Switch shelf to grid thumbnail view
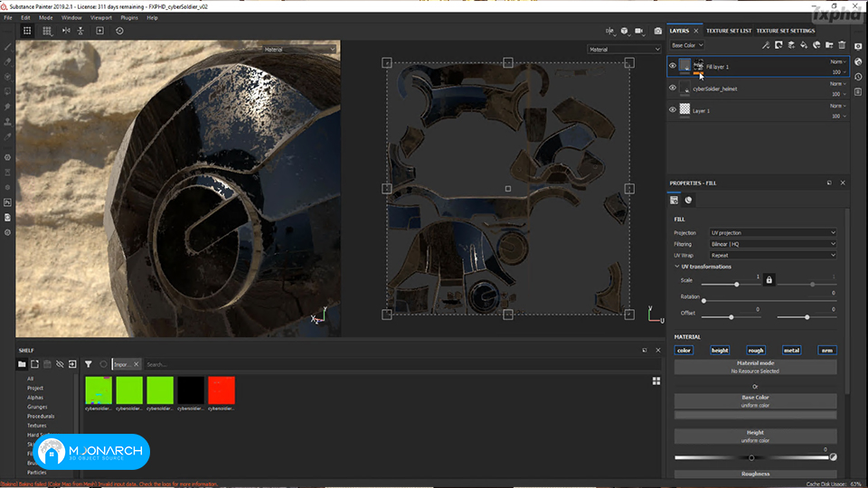 [x=656, y=380]
